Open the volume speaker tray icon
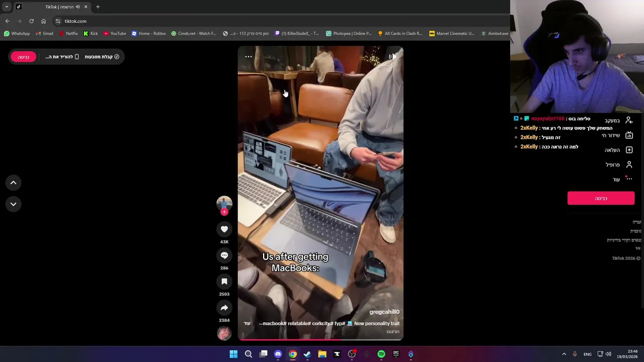The width and height of the screenshot is (644, 362). 608,354
